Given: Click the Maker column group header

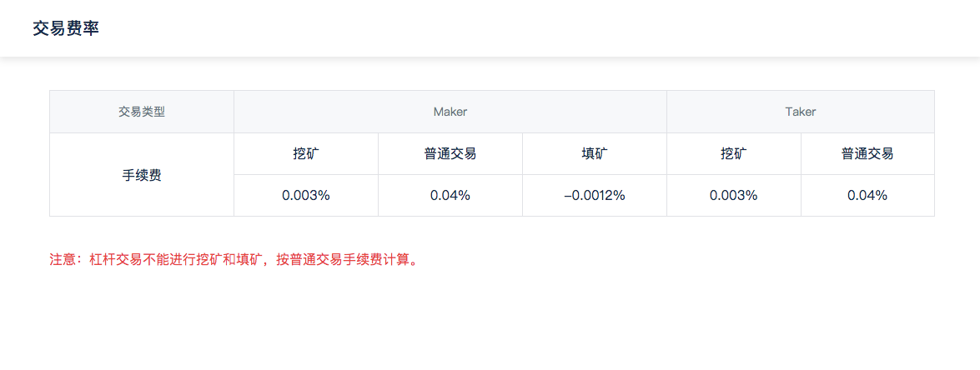Looking at the screenshot, I should (x=450, y=112).
